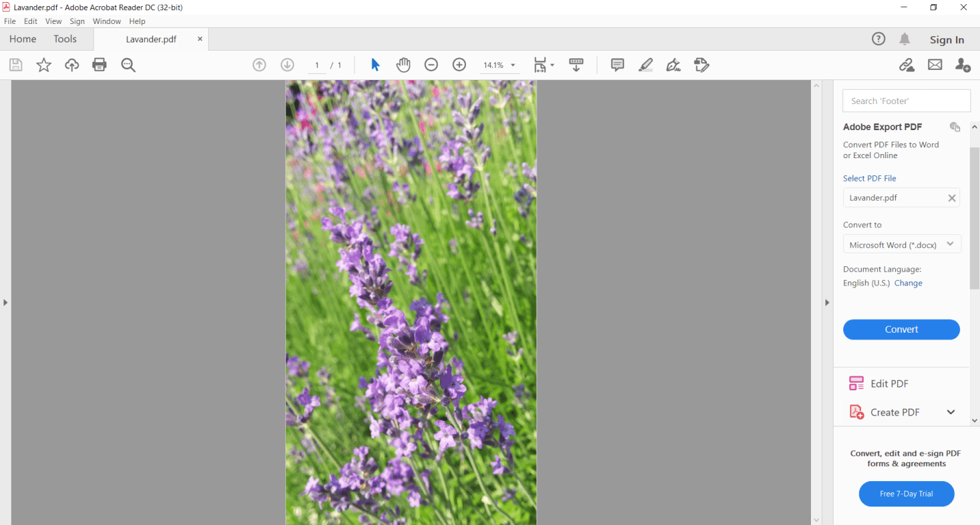Go to next page arrow
Image resolution: width=980 pixels, height=525 pixels.
coord(287,65)
